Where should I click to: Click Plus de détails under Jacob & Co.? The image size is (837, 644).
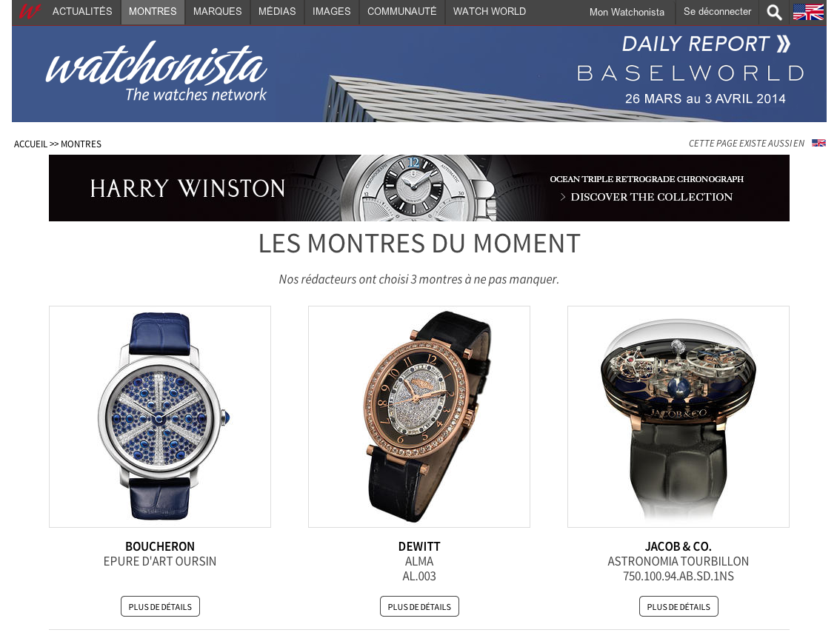coord(678,607)
